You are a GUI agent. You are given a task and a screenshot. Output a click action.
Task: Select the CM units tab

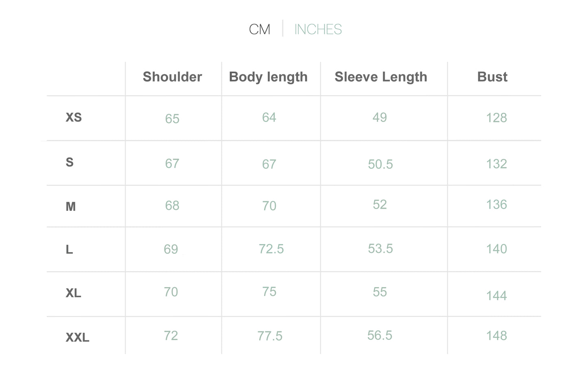pos(260,29)
